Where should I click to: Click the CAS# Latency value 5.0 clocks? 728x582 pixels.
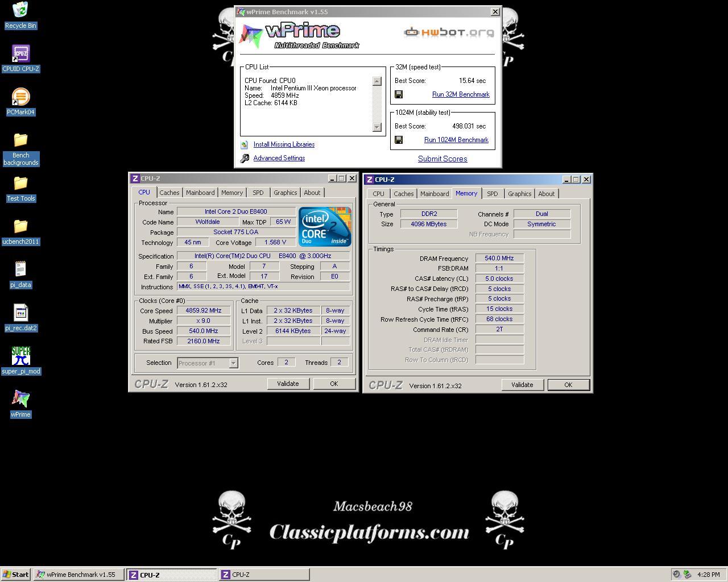click(499, 278)
